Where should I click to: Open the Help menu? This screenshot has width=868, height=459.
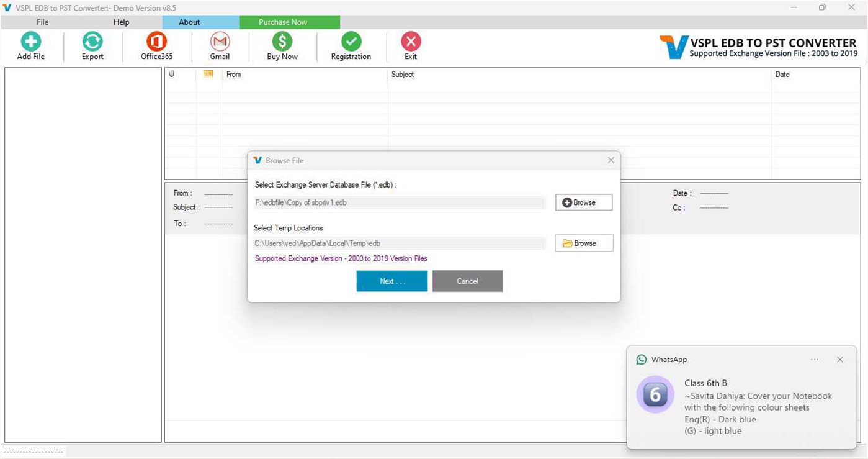point(121,22)
